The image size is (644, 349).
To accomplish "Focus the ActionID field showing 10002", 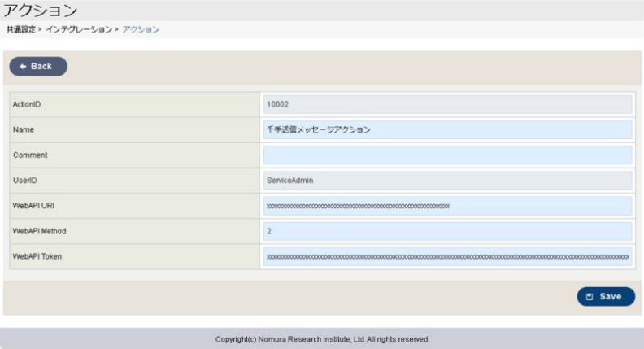I will 447,104.
